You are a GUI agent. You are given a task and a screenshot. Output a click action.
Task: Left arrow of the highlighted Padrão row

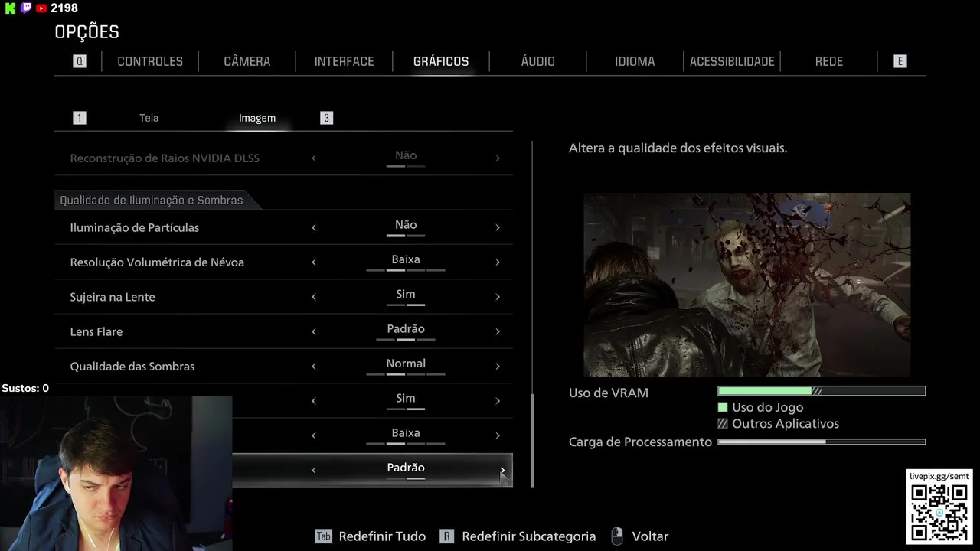[x=314, y=470]
